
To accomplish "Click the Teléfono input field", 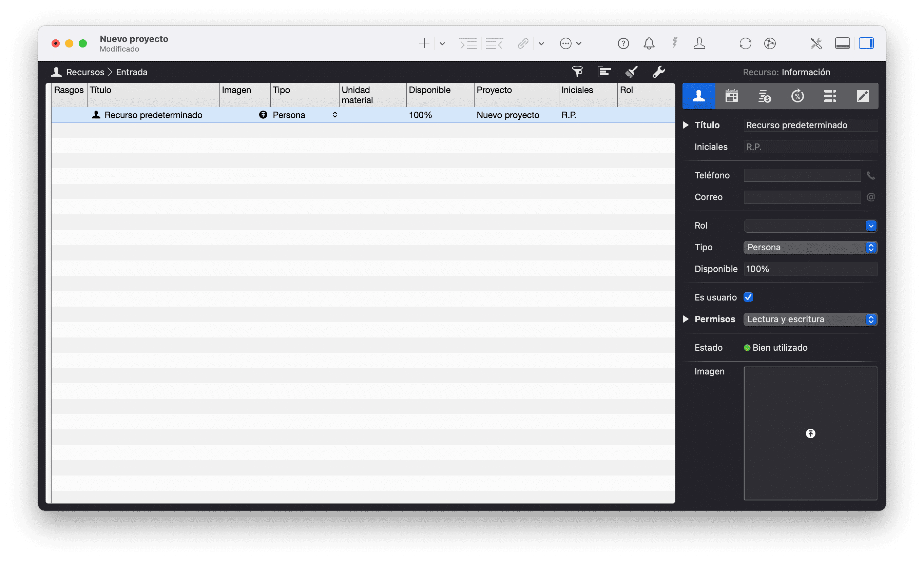I will click(x=802, y=175).
